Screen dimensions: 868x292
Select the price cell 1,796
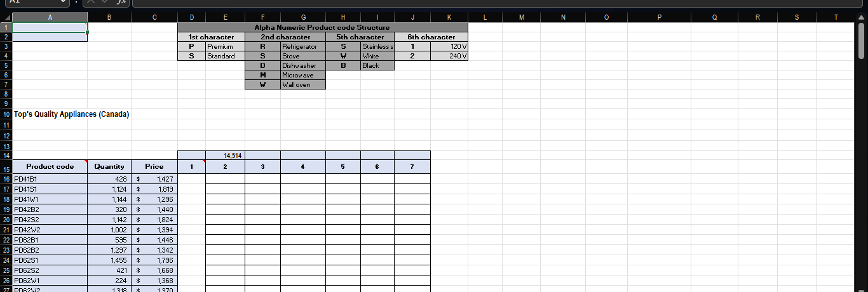154,260
